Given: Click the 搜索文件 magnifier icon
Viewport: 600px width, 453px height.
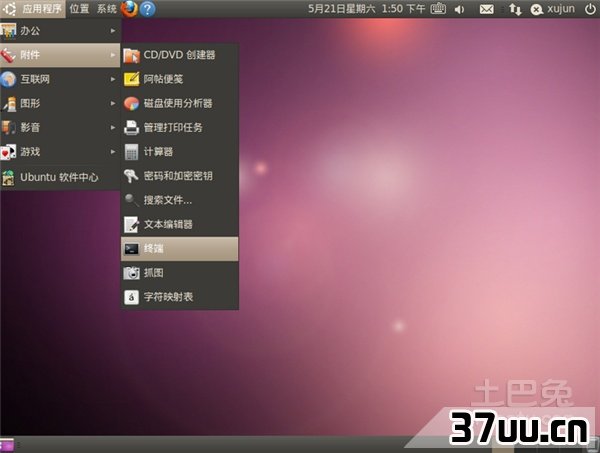Looking at the screenshot, I should 131,200.
